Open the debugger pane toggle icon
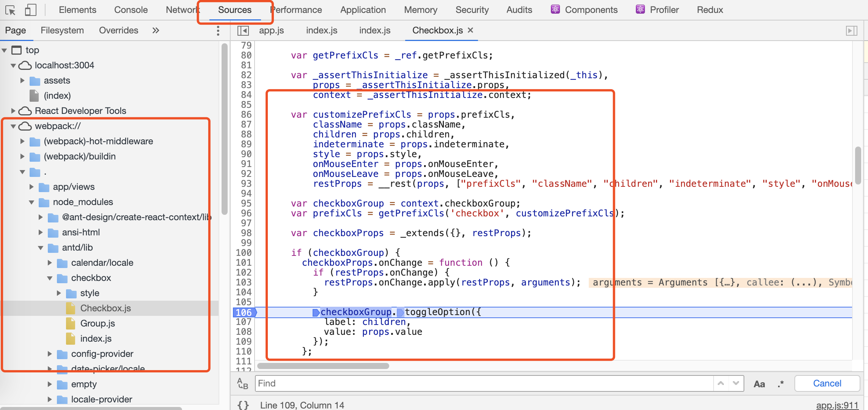868x410 pixels. coord(851,30)
